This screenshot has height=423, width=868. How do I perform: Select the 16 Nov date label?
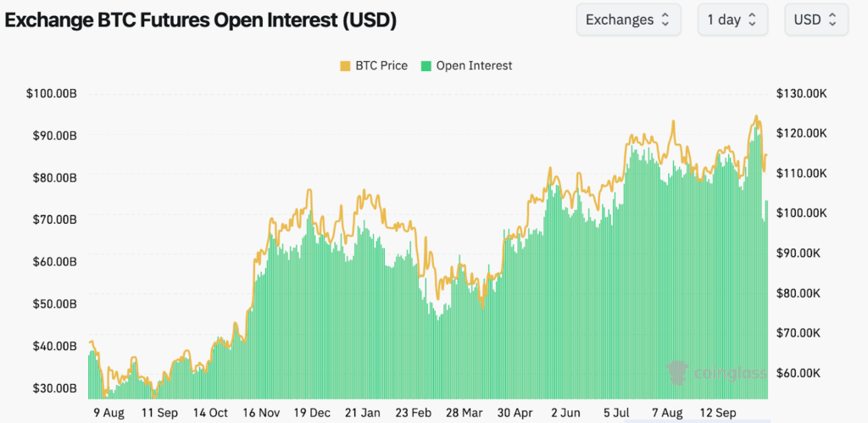point(262,413)
